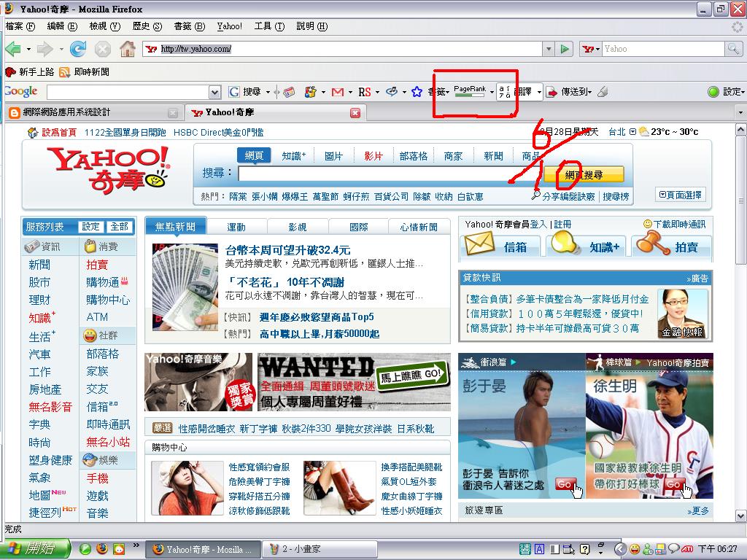
Task: Click the yellow 網頁搜尋 button
Action: coord(584,175)
